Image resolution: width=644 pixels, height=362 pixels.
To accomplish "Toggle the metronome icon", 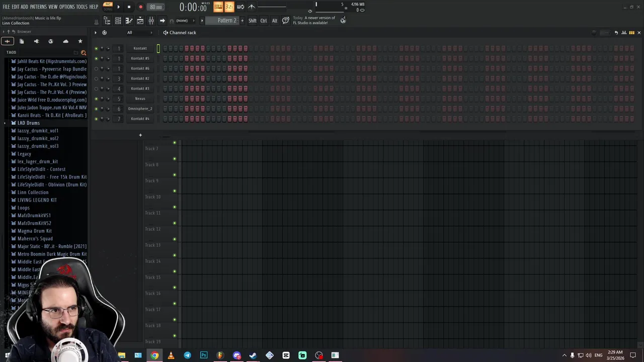I will (x=252, y=7).
